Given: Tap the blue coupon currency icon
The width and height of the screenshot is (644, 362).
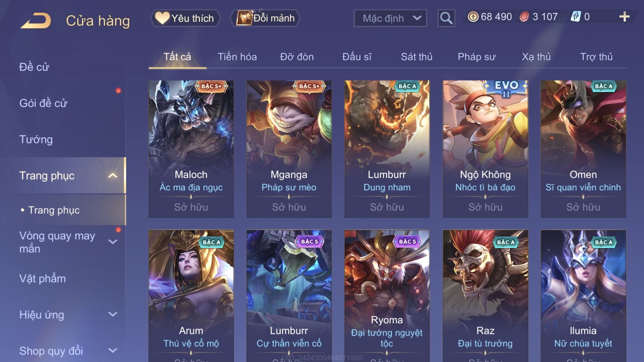Looking at the screenshot, I should 575,17.
